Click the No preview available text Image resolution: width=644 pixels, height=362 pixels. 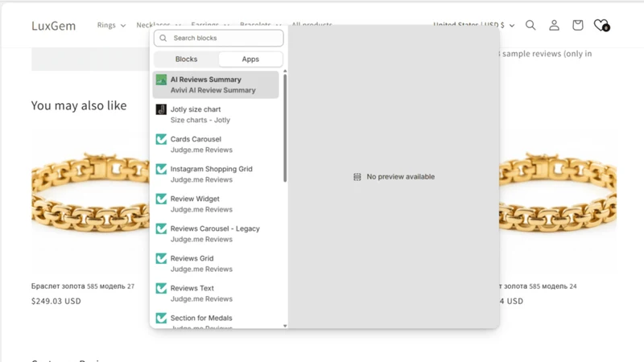[x=400, y=177]
